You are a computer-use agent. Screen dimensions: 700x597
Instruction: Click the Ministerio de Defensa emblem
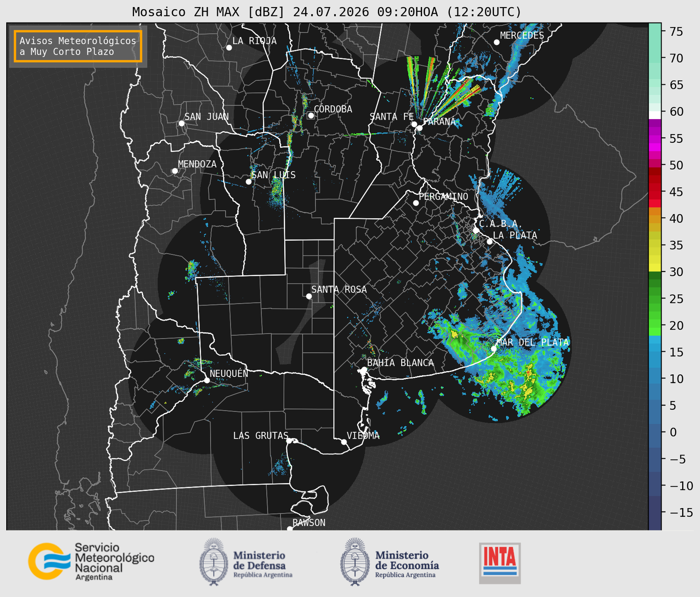[213, 562]
